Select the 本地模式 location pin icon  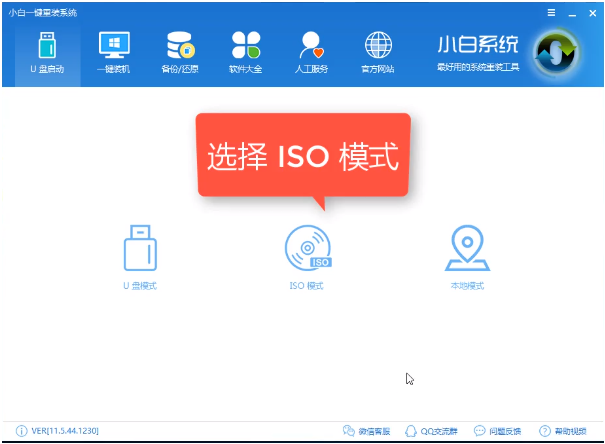tap(467, 248)
